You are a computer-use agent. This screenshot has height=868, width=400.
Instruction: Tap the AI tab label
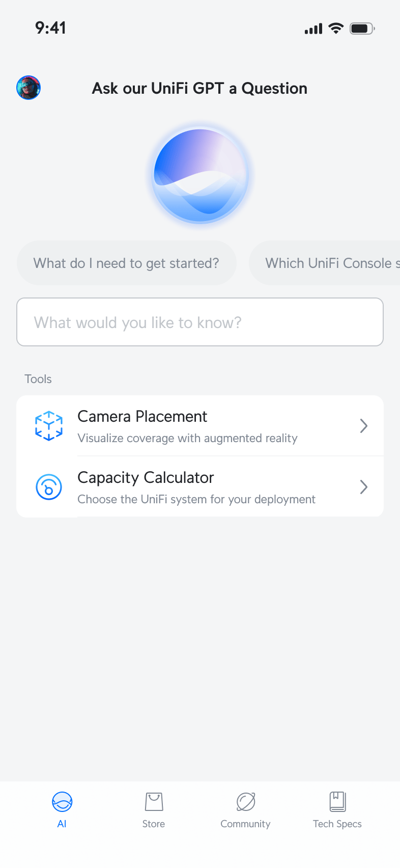[x=62, y=824]
